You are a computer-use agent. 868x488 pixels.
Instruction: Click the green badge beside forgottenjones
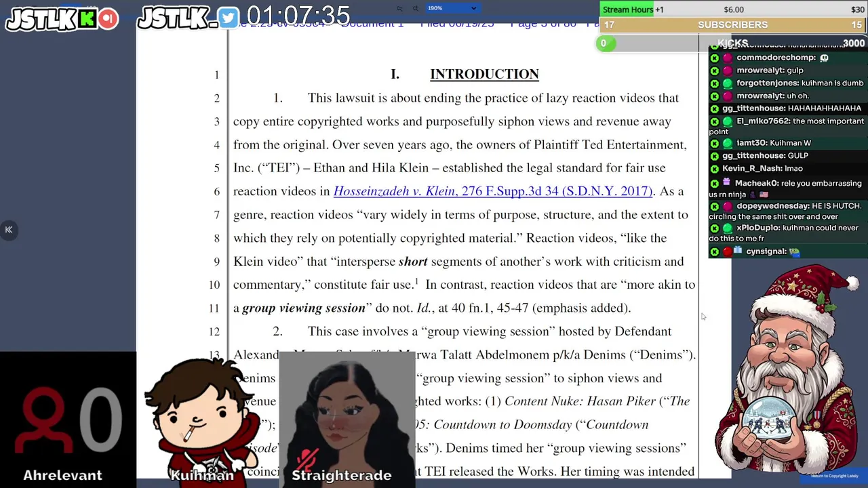point(728,83)
